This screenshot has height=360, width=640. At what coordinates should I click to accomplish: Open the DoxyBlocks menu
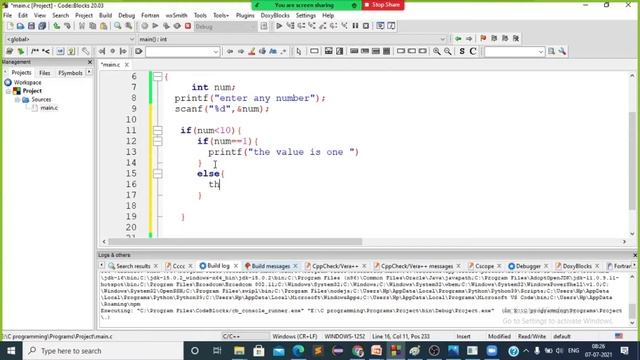[275, 16]
